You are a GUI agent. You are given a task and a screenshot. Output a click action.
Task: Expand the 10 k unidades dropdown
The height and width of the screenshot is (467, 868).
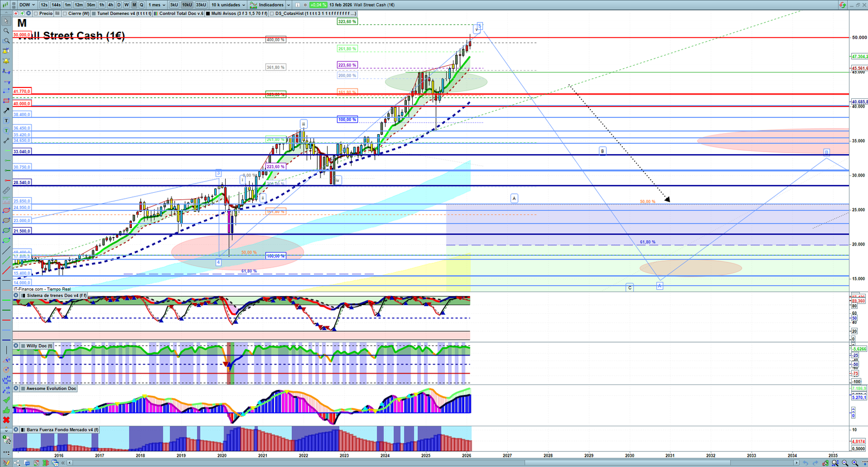228,5
